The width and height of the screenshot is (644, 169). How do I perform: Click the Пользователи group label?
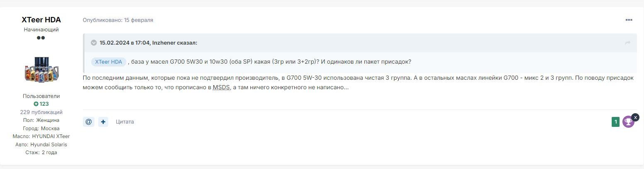pyautogui.click(x=41, y=96)
